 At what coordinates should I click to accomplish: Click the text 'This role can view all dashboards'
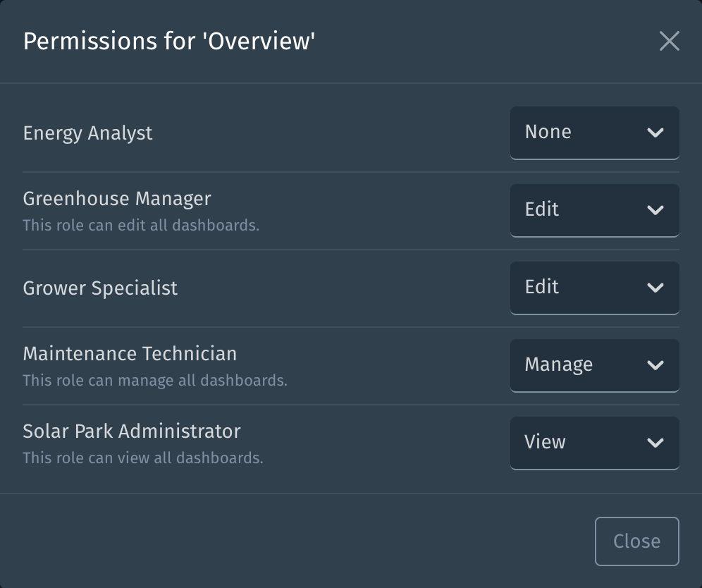142,458
